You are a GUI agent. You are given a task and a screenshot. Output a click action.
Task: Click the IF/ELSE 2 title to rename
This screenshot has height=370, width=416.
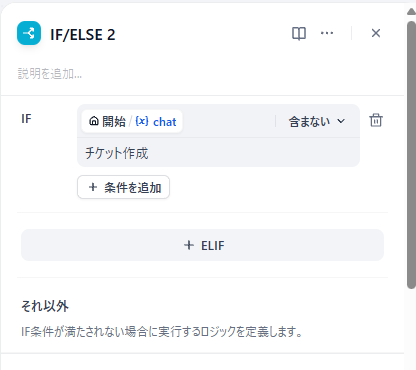(83, 35)
